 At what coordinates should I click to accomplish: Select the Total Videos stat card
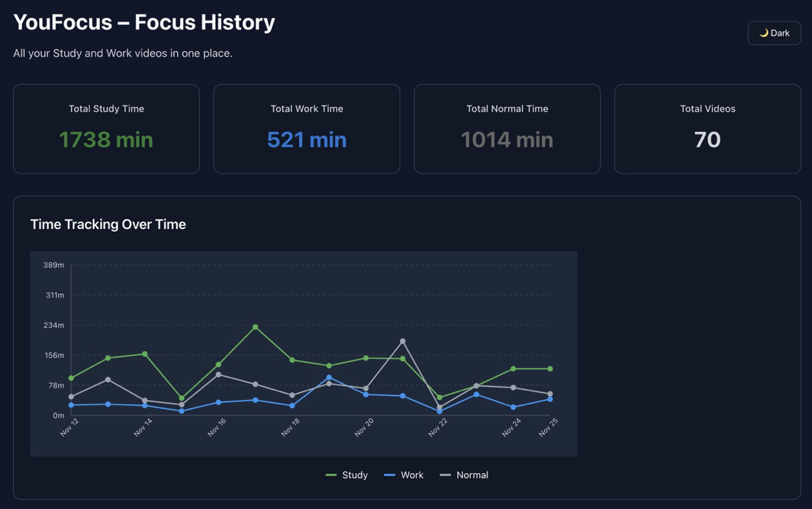[707, 128]
